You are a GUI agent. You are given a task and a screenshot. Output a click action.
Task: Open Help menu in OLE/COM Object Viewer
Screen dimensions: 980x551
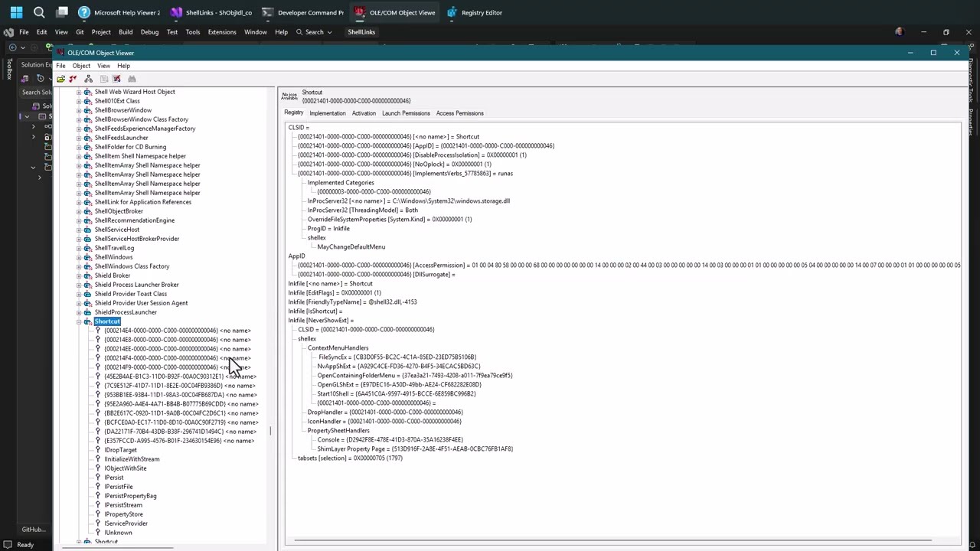point(123,66)
